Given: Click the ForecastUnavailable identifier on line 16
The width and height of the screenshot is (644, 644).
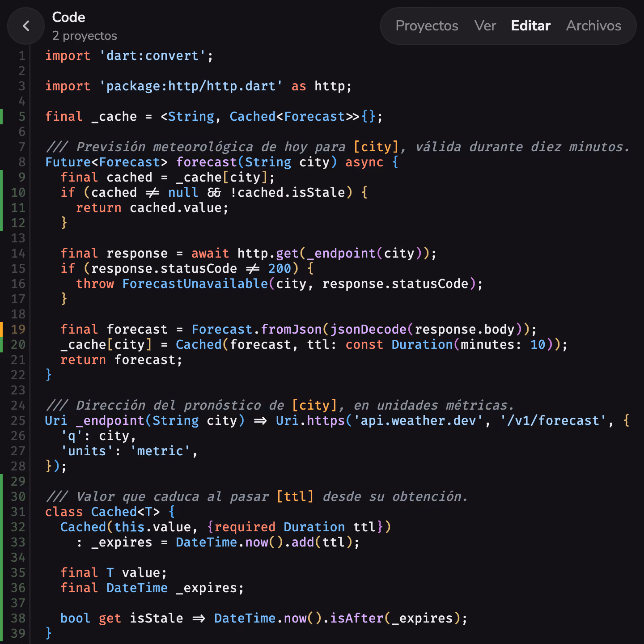Looking at the screenshot, I should tap(195, 284).
